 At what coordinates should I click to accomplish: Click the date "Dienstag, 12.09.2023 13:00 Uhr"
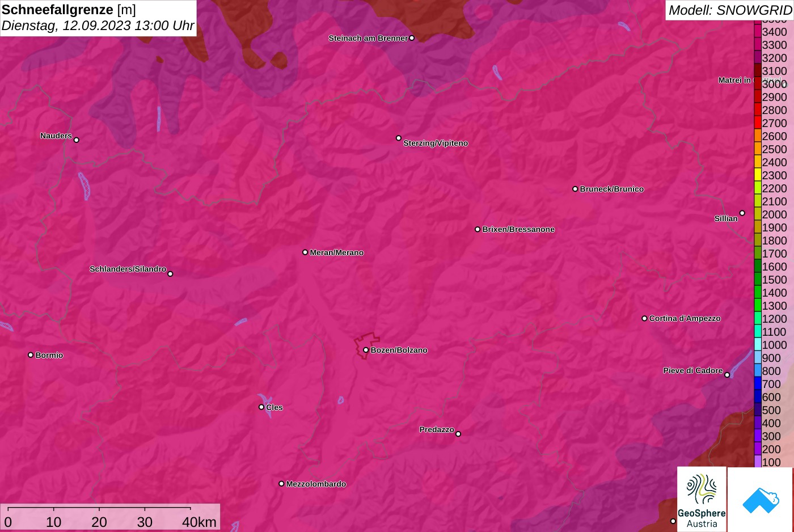(98, 26)
